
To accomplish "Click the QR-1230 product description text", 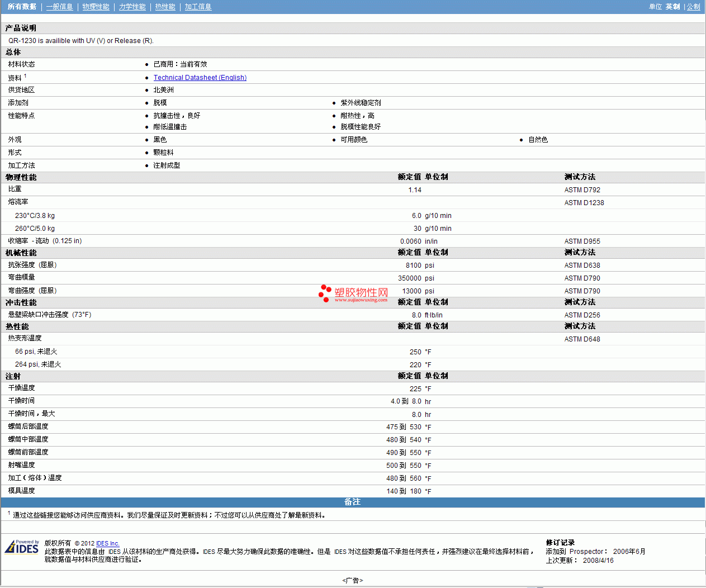I will point(81,41).
